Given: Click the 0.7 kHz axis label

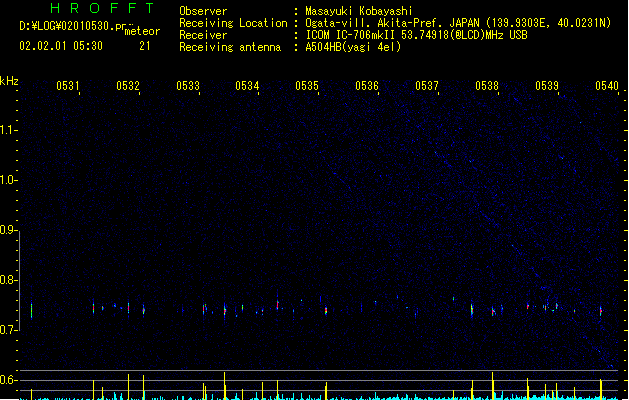Looking at the screenshot, I should point(8,330).
